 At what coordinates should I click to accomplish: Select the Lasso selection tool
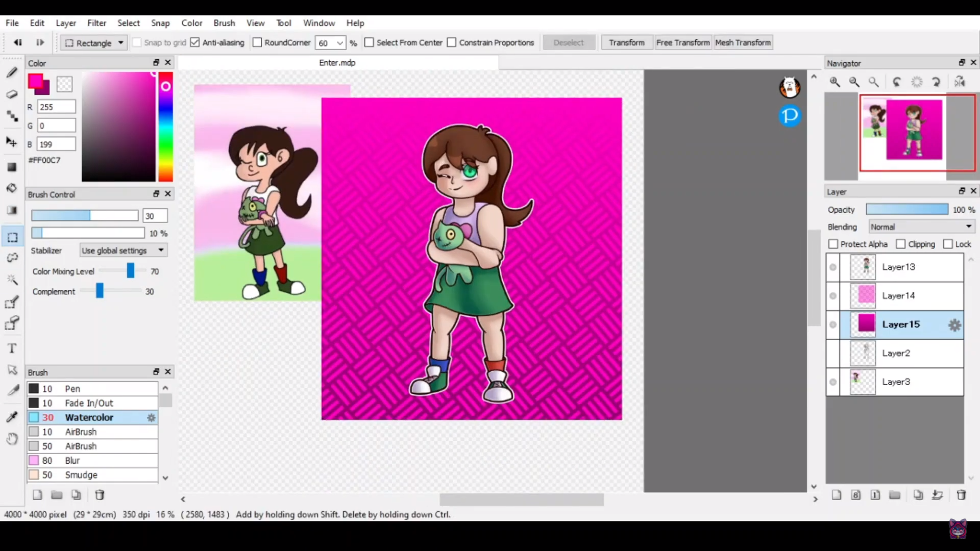coord(12,258)
